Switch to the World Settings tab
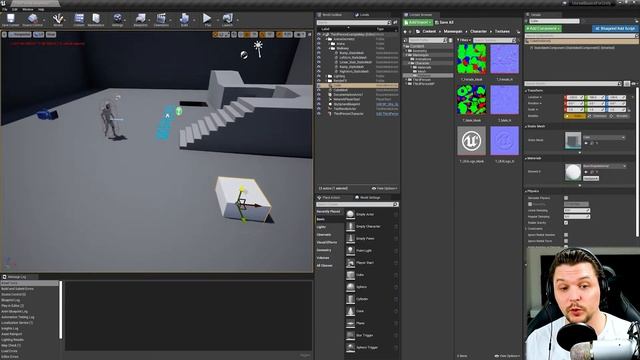This screenshot has width=640, height=360. point(368,198)
